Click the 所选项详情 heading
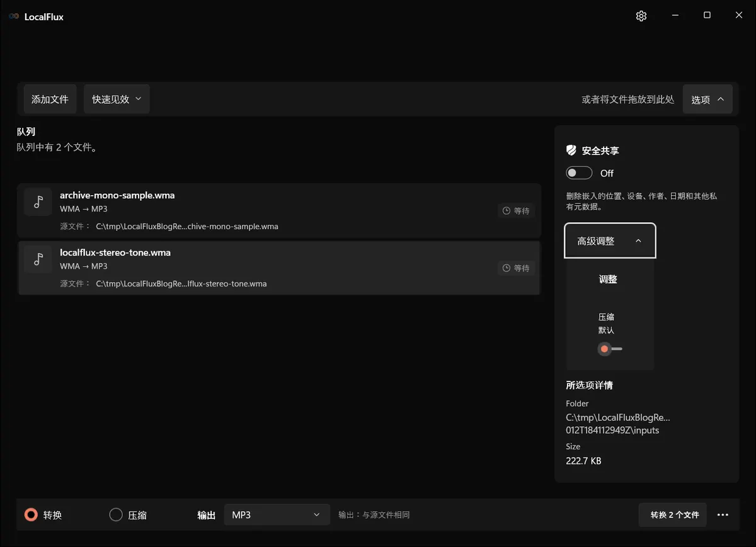 click(589, 385)
